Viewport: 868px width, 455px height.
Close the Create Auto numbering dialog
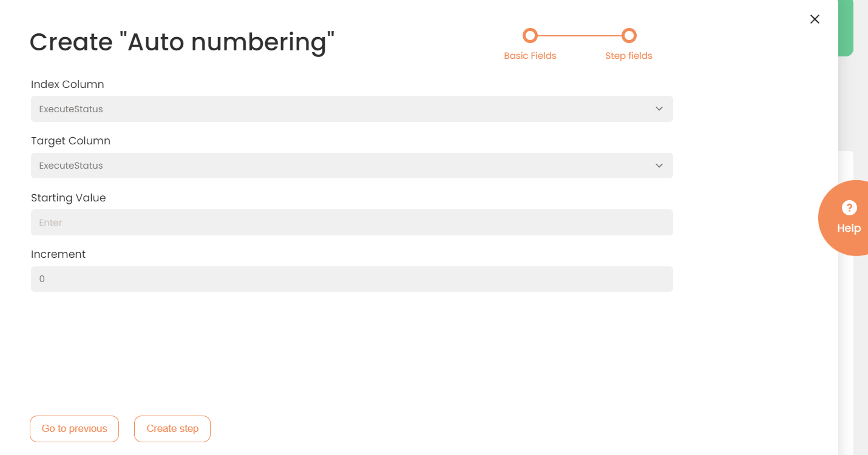pyautogui.click(x=815, y=19)
